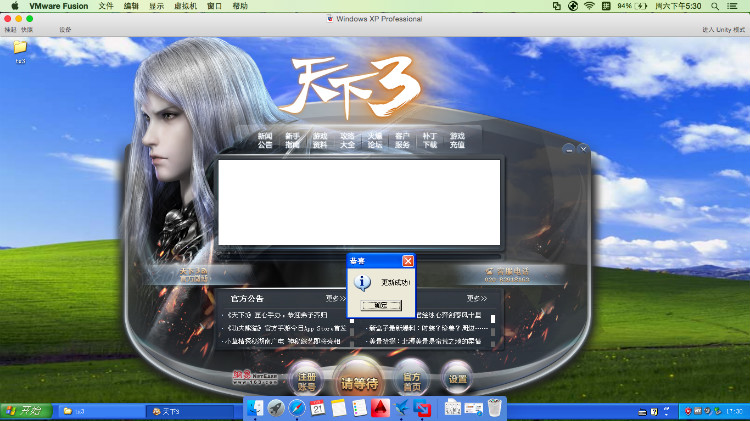Screen dimensions: 750x421
Task: Open the 新闻公告 news tab
Action: 265,140
